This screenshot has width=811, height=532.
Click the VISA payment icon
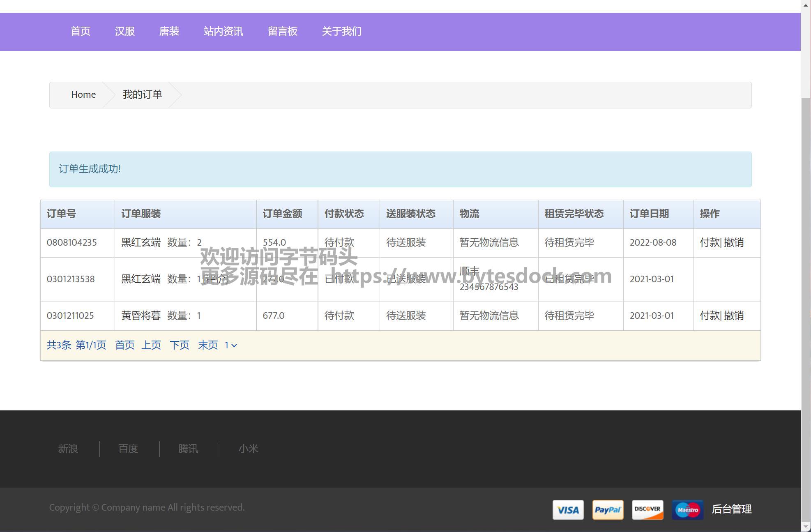[x=568, y=510]
